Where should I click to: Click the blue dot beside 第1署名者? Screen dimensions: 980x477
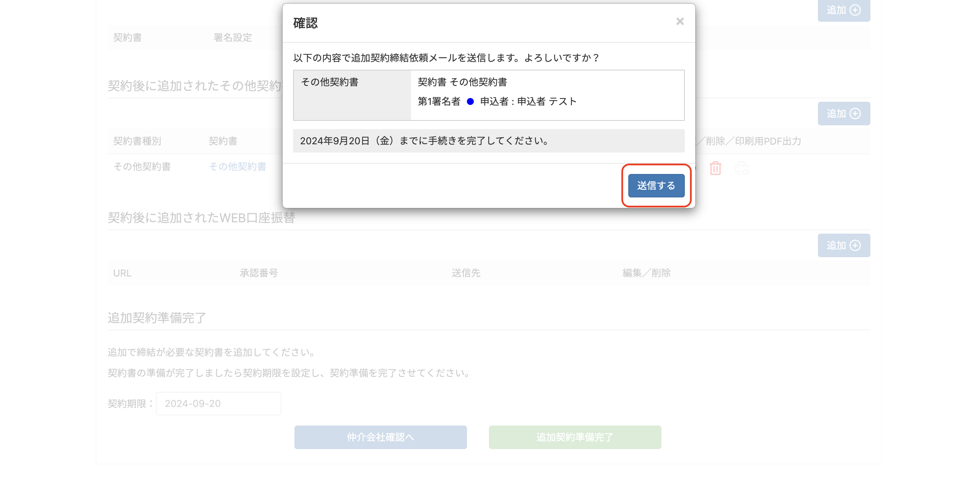470,101
